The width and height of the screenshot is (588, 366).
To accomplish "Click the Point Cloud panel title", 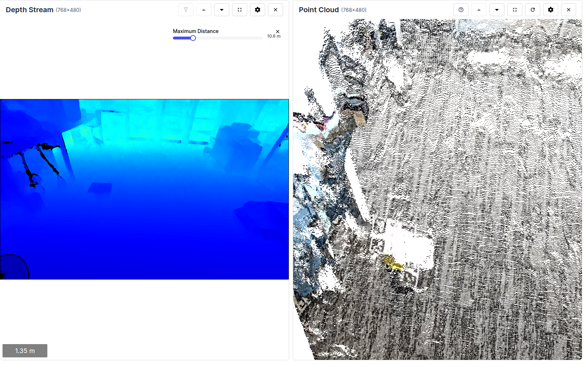I will 319,10.
